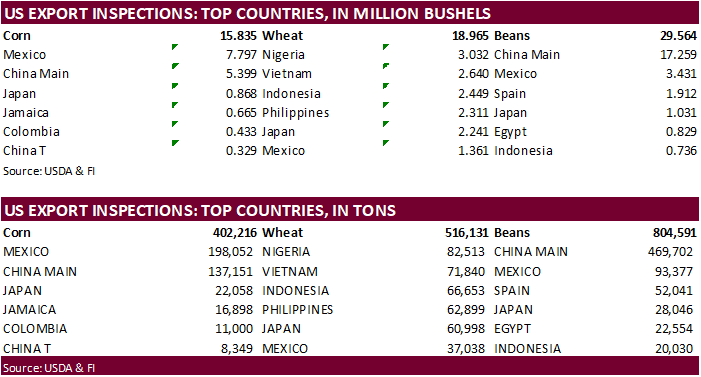
Task: Click green triangle marker in Japan corn row
Action: [175, 86]
